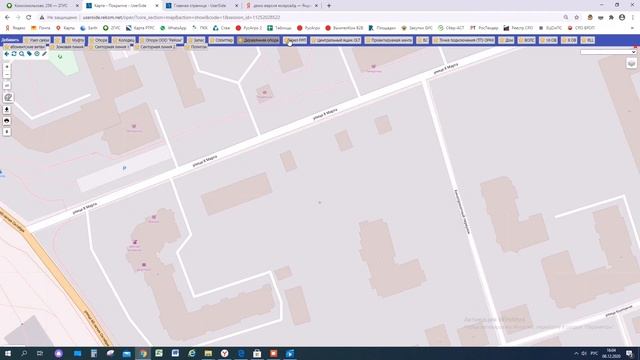This screenshot has width=640, height=360.
Task: Switch to Карта - Покрытие UserSide tab
Action: coord(122,6)
